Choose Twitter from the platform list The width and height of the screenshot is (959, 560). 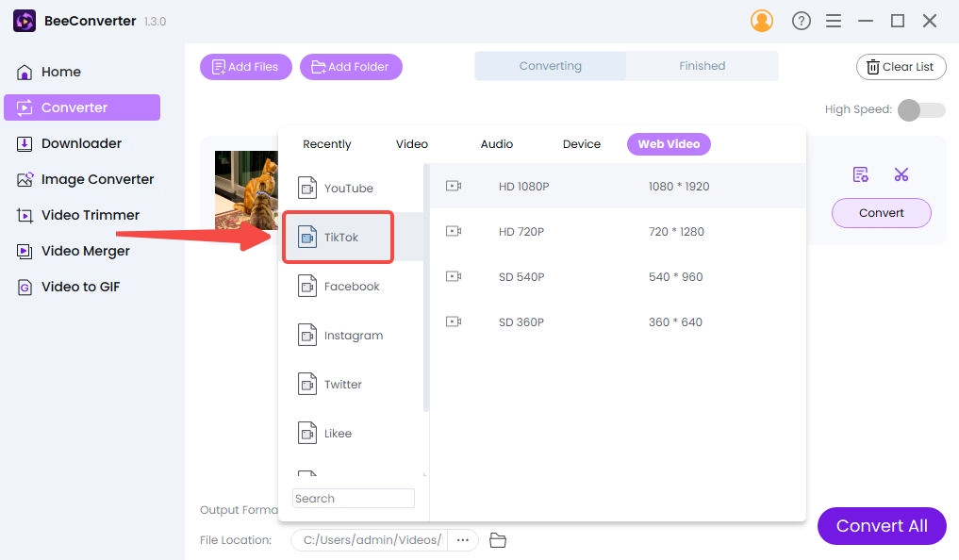352,385
